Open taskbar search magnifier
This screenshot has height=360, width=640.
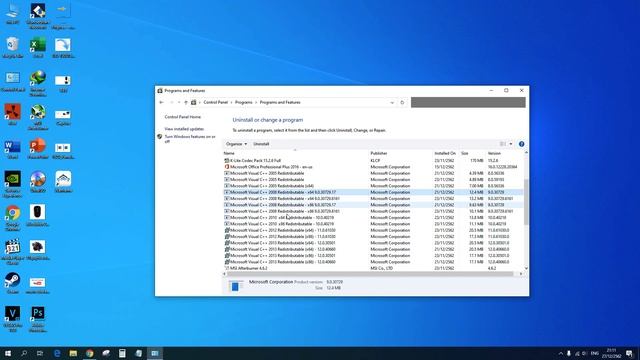24,353
